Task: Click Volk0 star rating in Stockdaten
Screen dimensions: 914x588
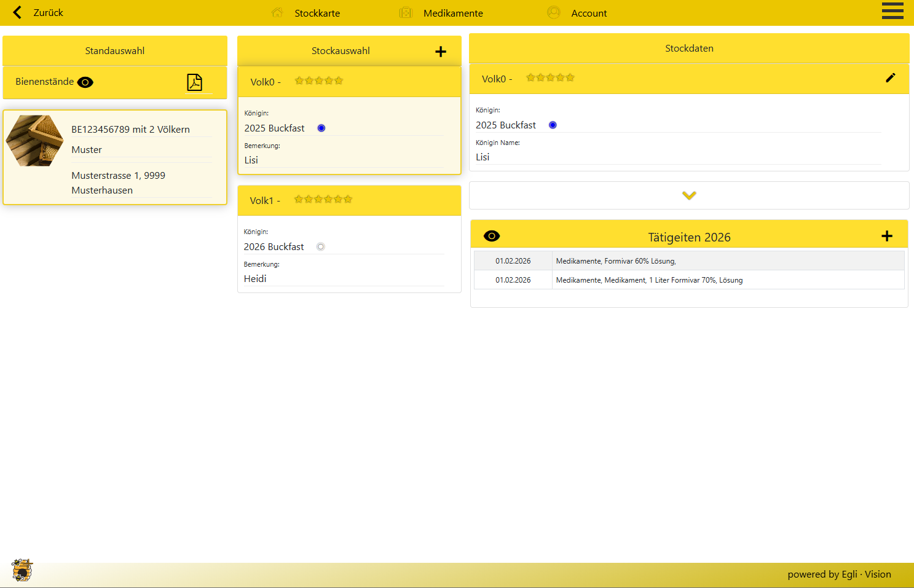Action: pos(550,78)
